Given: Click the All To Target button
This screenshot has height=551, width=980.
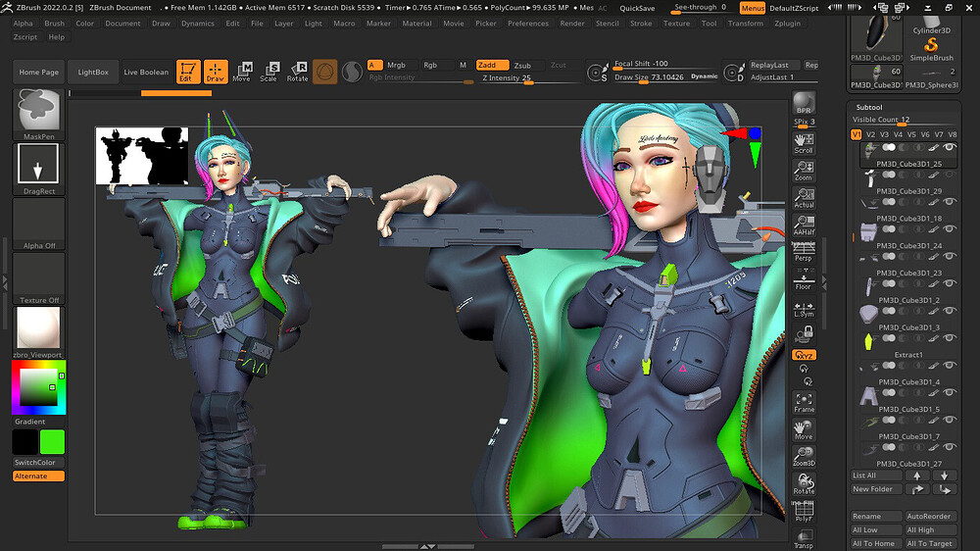Looking at the screenshot, I should (x=929, y=543).
